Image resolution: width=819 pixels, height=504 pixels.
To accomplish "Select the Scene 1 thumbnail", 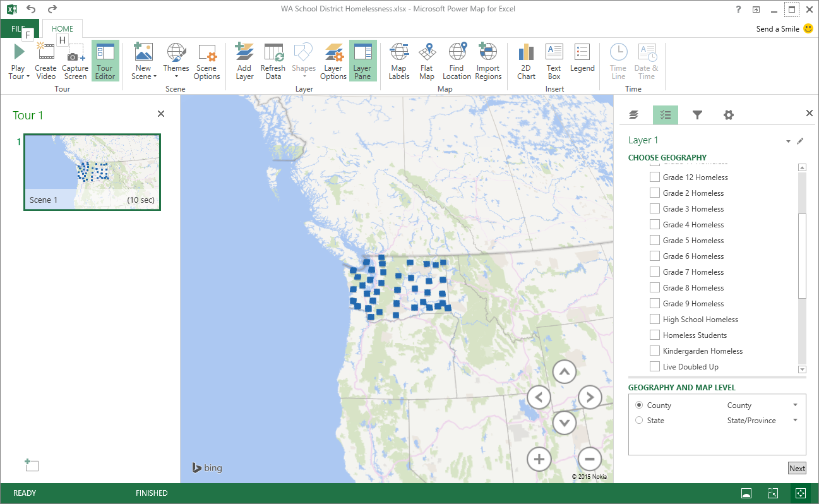I will point(92,172).
